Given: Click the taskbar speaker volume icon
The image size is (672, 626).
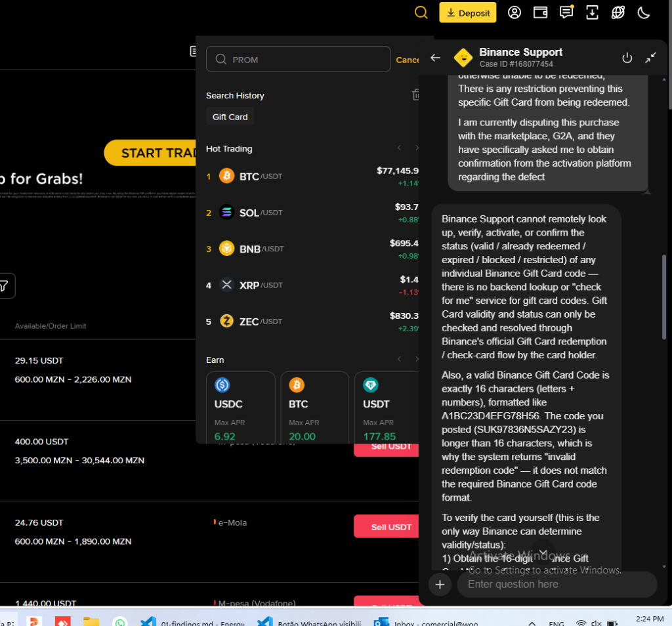Looking at the screenshot, I should [x=596, y=623].
